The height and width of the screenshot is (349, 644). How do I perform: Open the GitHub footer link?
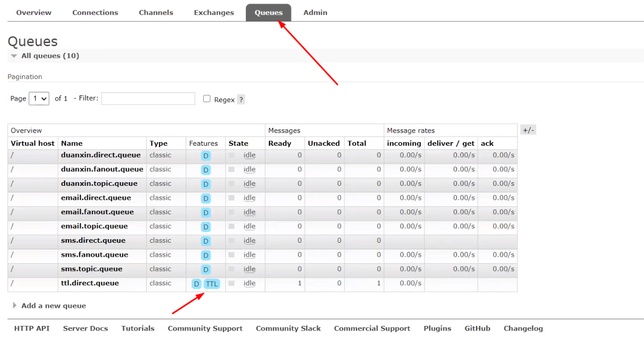point(477,328)
